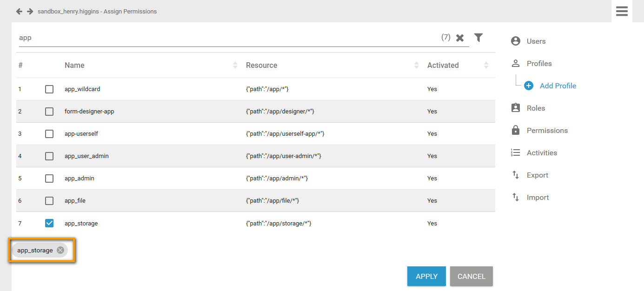Open the hamburger menu
Viewport: 644px width, 291px height.
[622, 11]
